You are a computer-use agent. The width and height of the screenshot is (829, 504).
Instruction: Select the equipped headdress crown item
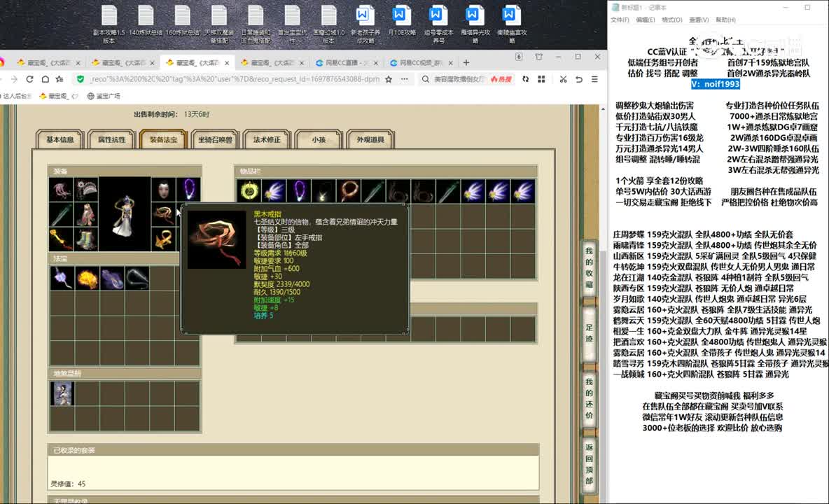(x=85, y=189)
